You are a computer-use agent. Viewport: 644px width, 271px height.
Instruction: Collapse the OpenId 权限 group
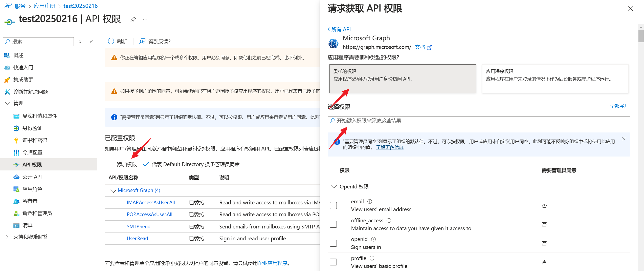(334, 186)
